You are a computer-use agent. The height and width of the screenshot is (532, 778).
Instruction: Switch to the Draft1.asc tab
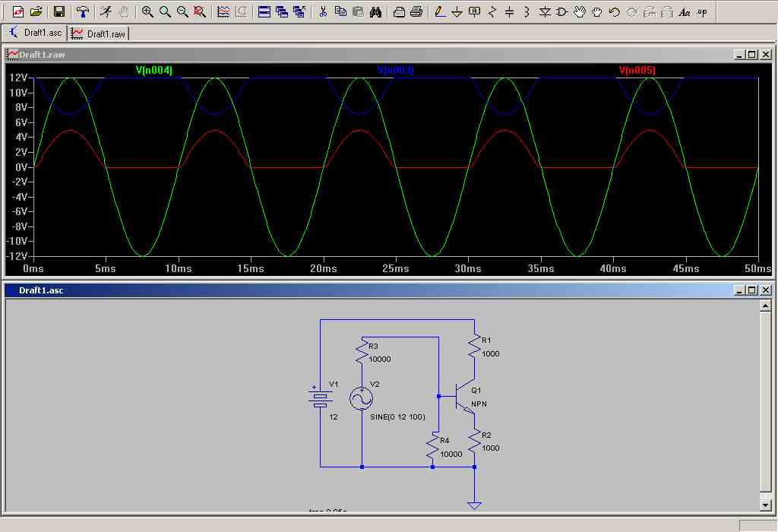click(35, 33)
